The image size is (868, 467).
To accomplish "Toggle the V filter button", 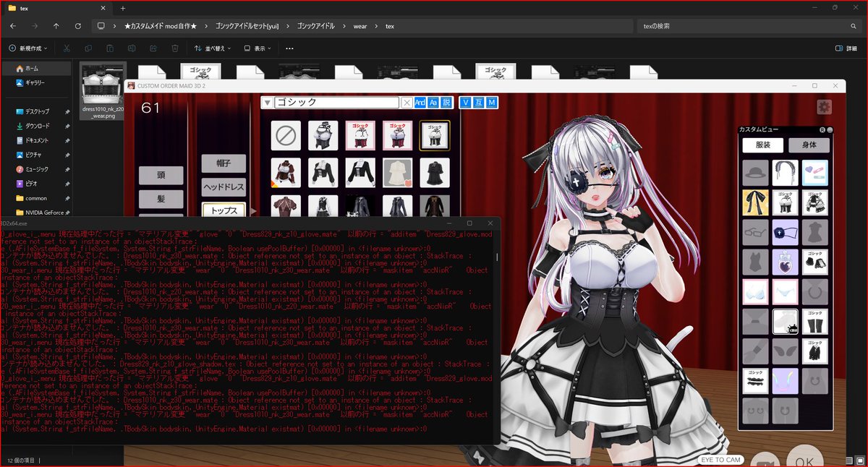I will [x=465, y=103].
